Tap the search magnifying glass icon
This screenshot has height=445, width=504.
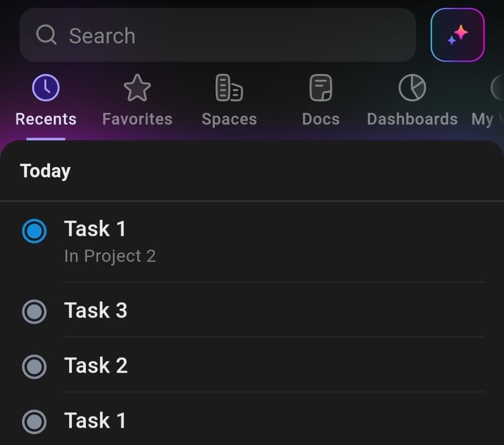(x=46, y=35)
